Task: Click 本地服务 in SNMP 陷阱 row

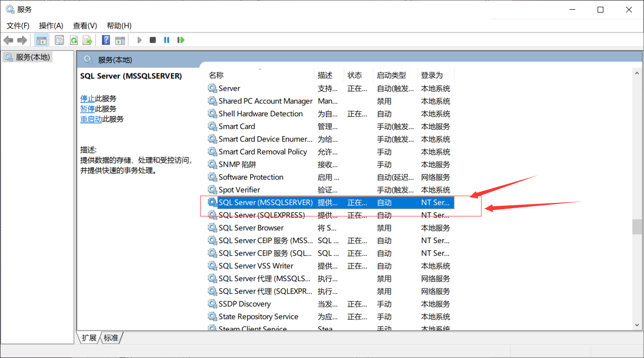Action: pos(436,164)
